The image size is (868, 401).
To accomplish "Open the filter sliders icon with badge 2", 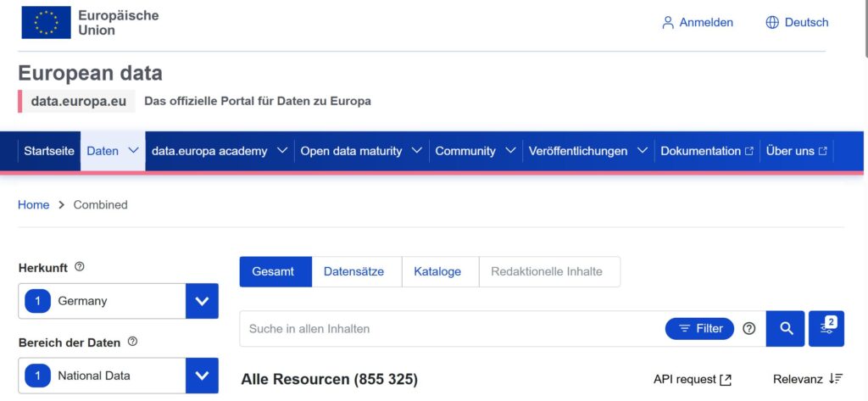I will 826,328.
